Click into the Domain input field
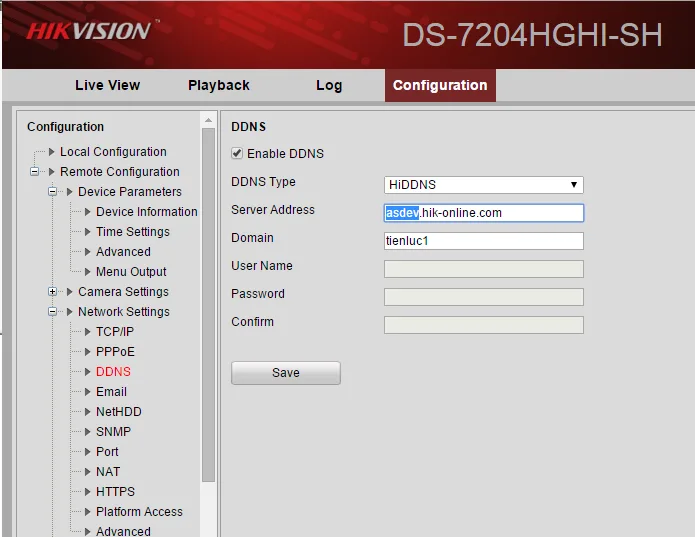This screenshot has width=695, height=537. tap(484, 241)
